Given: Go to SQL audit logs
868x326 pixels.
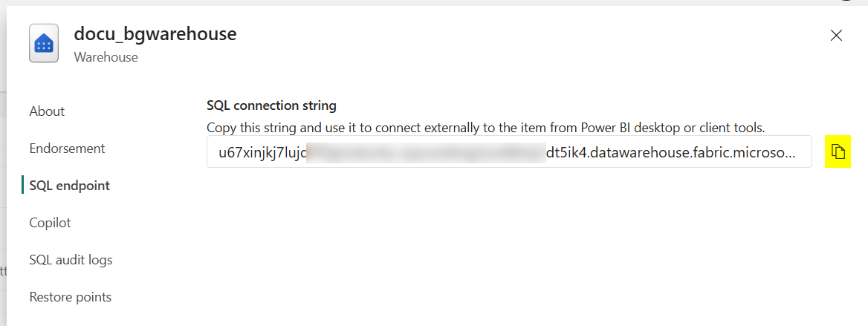Looking at the screenshot, I should 71,260.
